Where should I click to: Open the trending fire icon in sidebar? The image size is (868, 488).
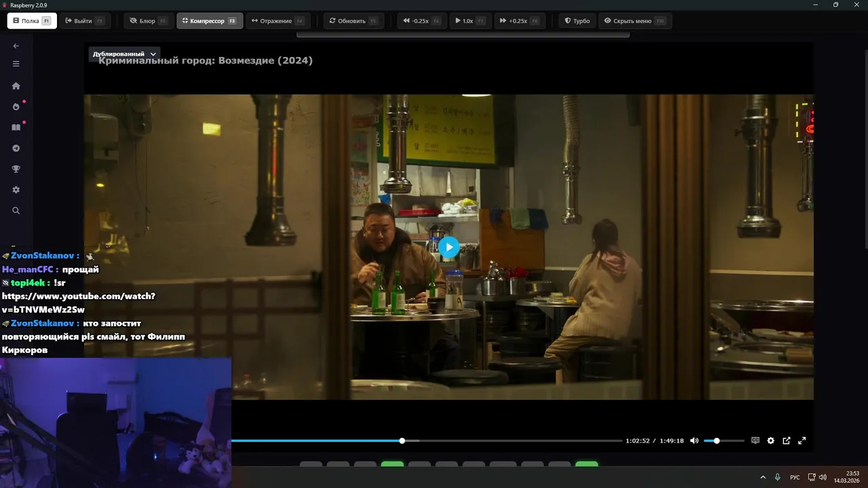pos(16,107)
